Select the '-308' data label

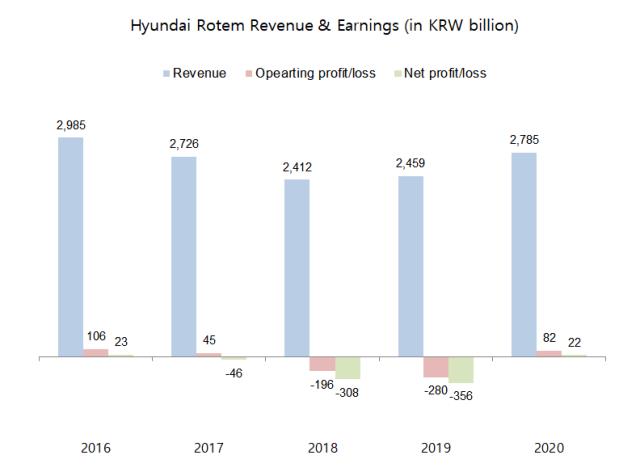click(347, 393)
